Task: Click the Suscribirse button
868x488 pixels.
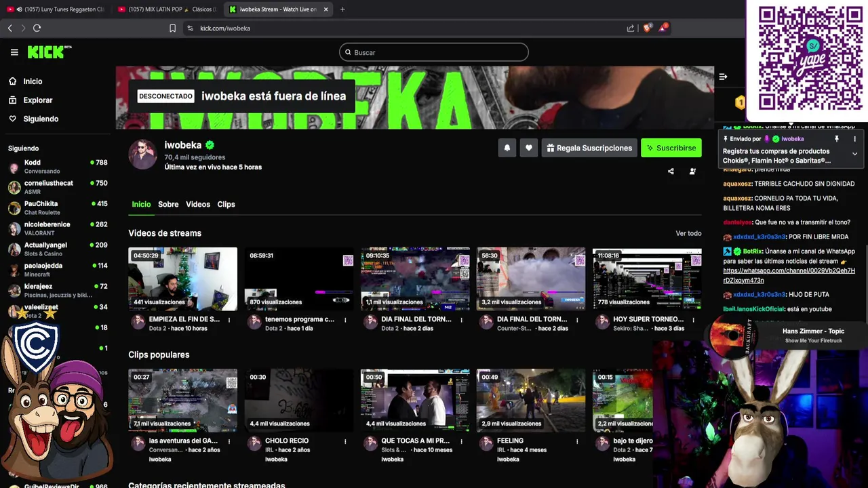Action: tap(671, 148)
